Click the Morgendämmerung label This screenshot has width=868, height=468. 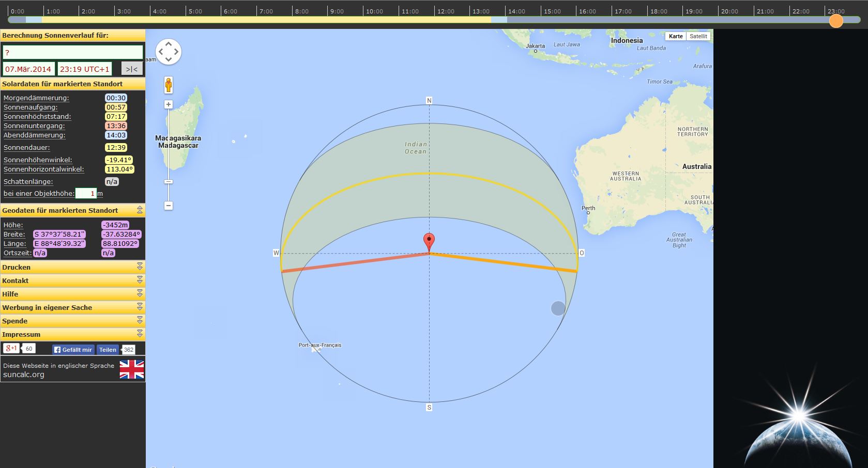point(36,98)
